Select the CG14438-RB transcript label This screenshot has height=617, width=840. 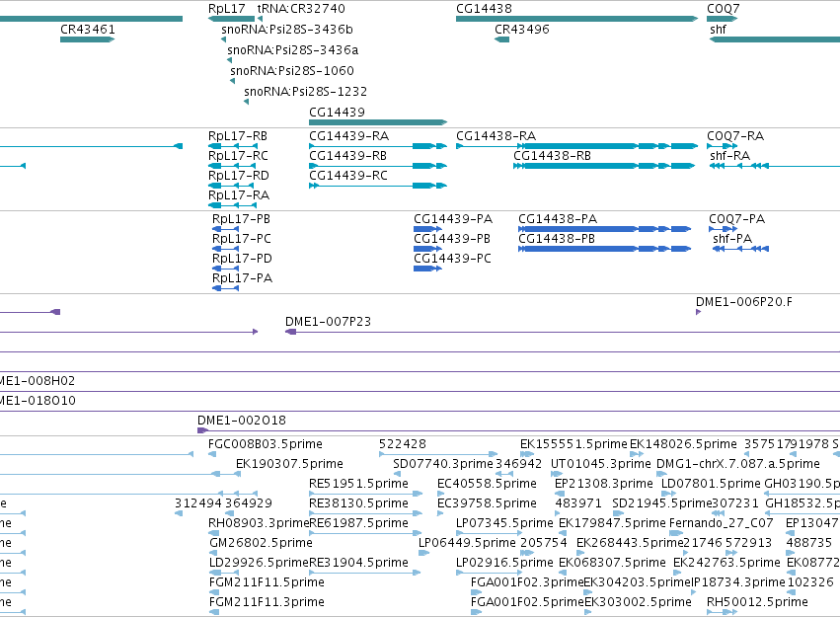click(x=553, y=156)
